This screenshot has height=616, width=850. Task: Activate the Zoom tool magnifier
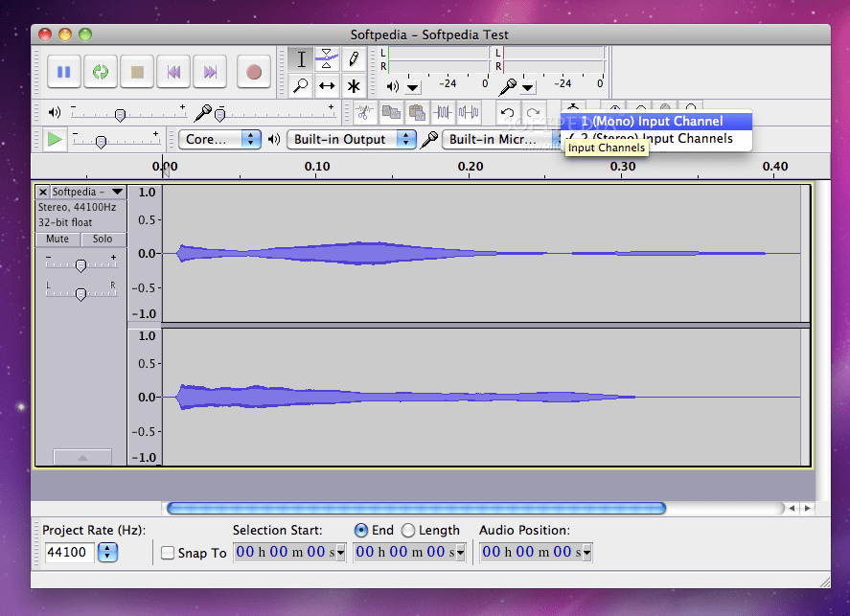tap(300, 85)
